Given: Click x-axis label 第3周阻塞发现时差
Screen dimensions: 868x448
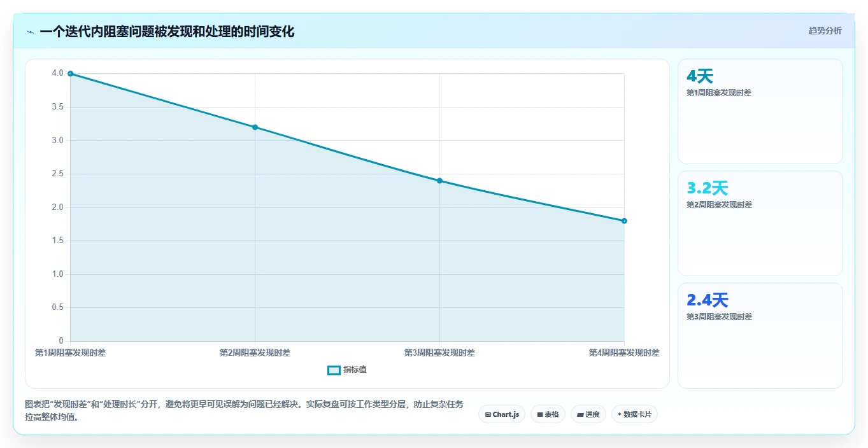Looking at the screenshot, I should pyautogui.click(x=439, y=353).
